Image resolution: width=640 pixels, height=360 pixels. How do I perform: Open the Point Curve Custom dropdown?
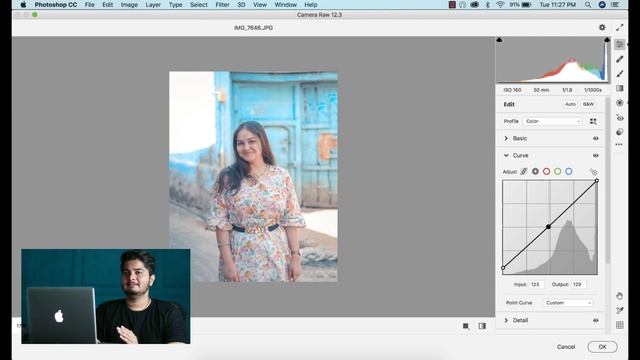pyautogui.click(x=568, y=303)
